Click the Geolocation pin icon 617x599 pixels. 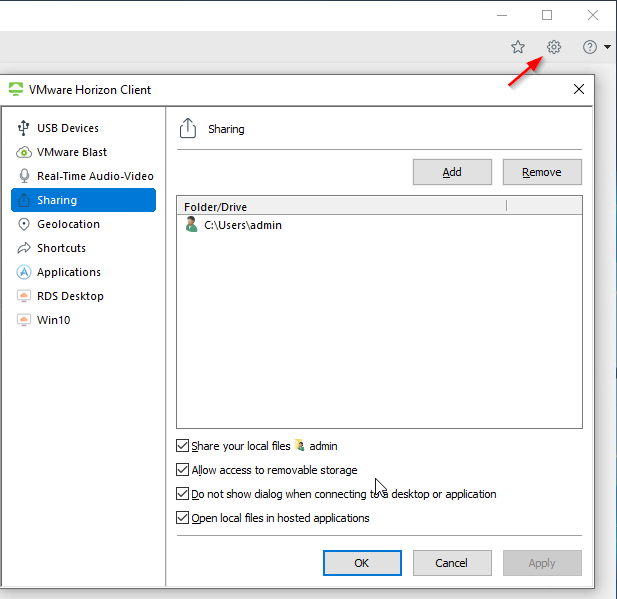click(x=24, y=224)
